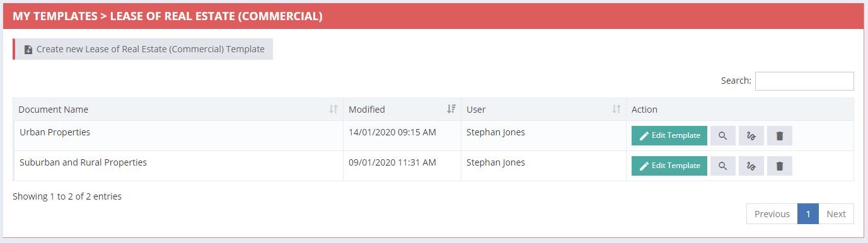Click the new document icon in Create button
Image resolution: width=868 pixels, height=243 pixels.
28,50
